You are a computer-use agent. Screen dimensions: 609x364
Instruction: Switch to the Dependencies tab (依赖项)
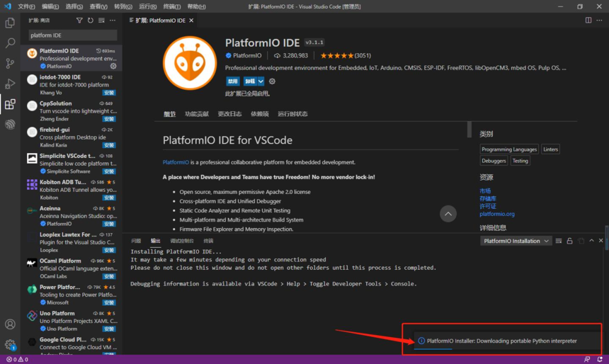[x=259, y=114]
